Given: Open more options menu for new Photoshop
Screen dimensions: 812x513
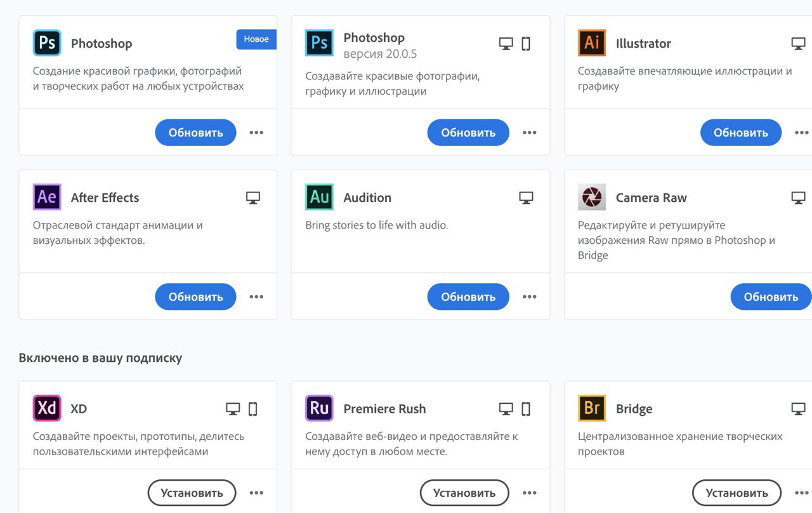Looking at the screenshot, I should 256,133.
